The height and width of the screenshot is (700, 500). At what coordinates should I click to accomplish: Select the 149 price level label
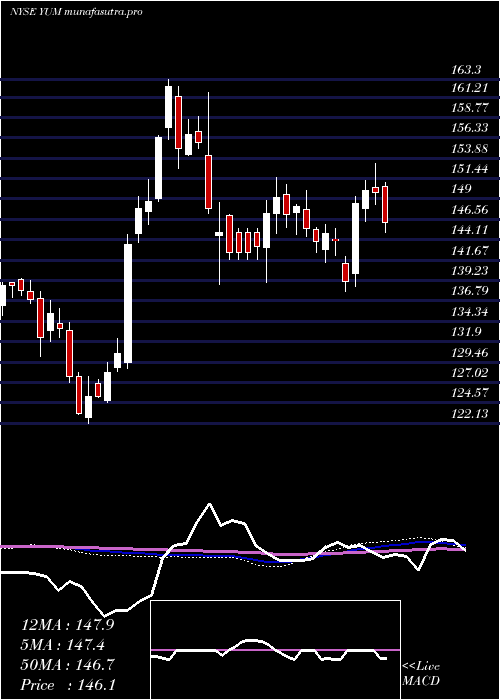462,189
